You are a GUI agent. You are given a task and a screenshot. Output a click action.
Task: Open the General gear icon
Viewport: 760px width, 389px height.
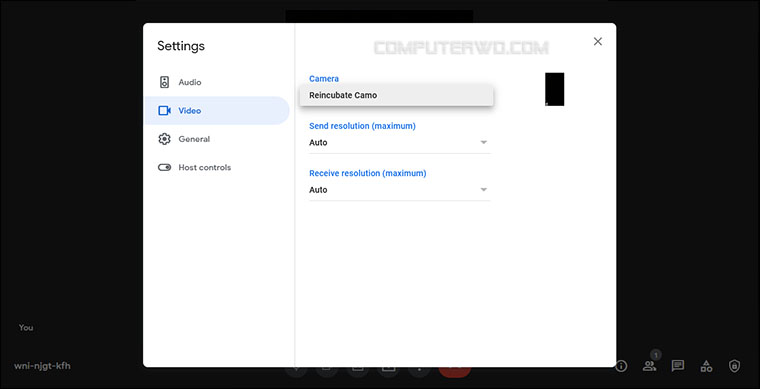point(164,139)
